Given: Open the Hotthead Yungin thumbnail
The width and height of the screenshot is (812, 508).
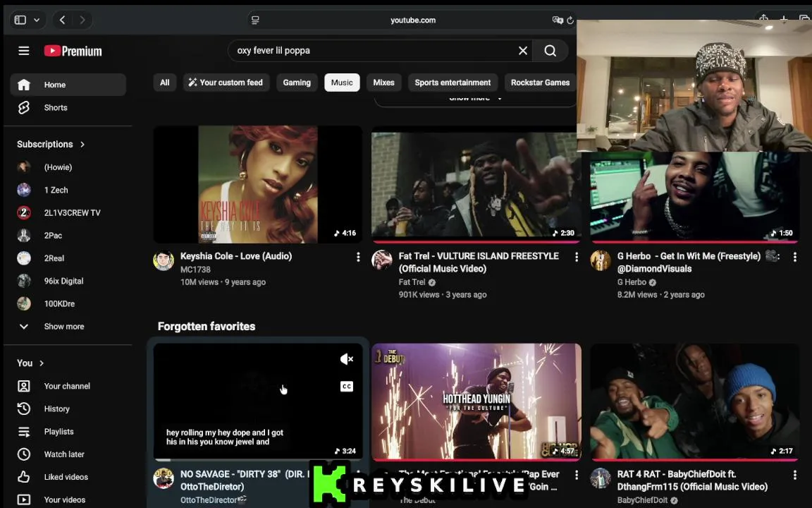Looking at the screenshot, I should point(476,401).
